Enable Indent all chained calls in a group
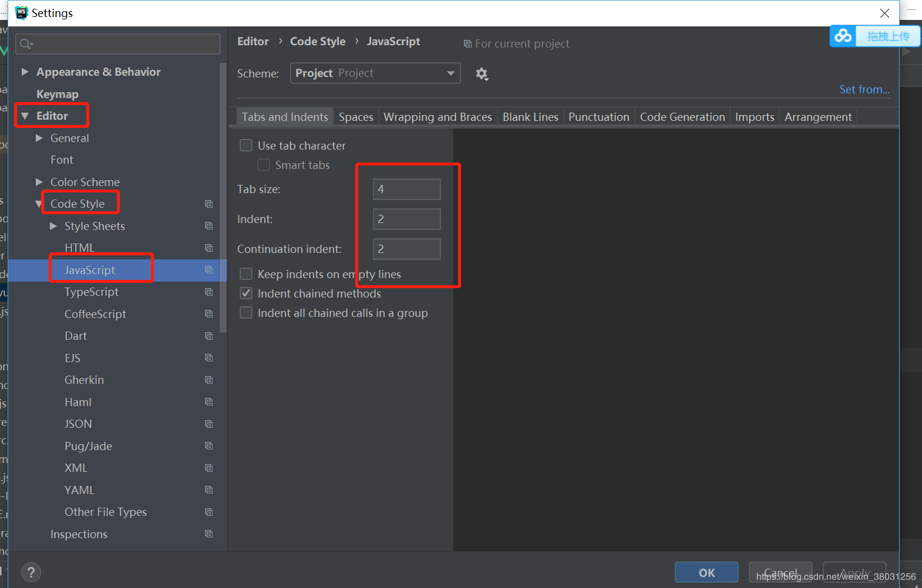This screenshot has width=922, height=588. (246, 313)
